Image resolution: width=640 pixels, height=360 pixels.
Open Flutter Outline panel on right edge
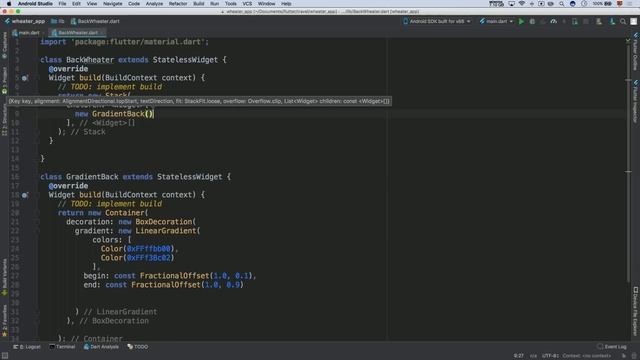(636, 52)
